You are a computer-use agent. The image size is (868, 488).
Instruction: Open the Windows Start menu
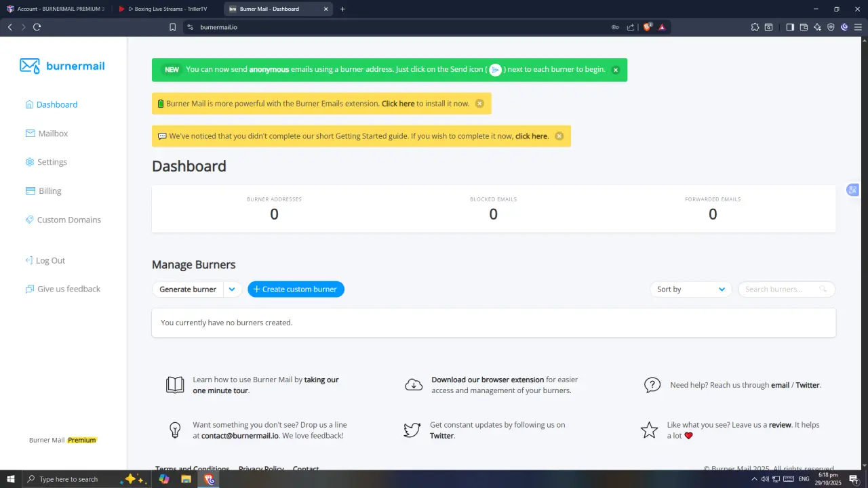click(x=11, y=479)
